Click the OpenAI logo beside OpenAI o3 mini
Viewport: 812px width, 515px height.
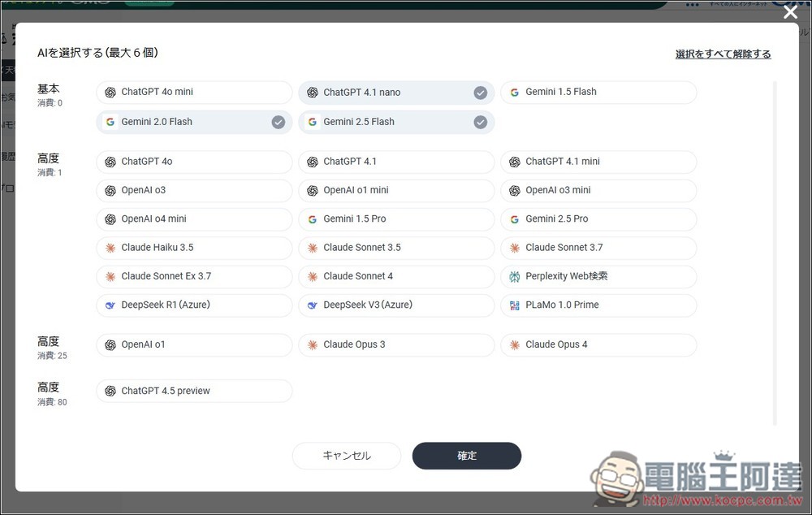tap(514, 191)
